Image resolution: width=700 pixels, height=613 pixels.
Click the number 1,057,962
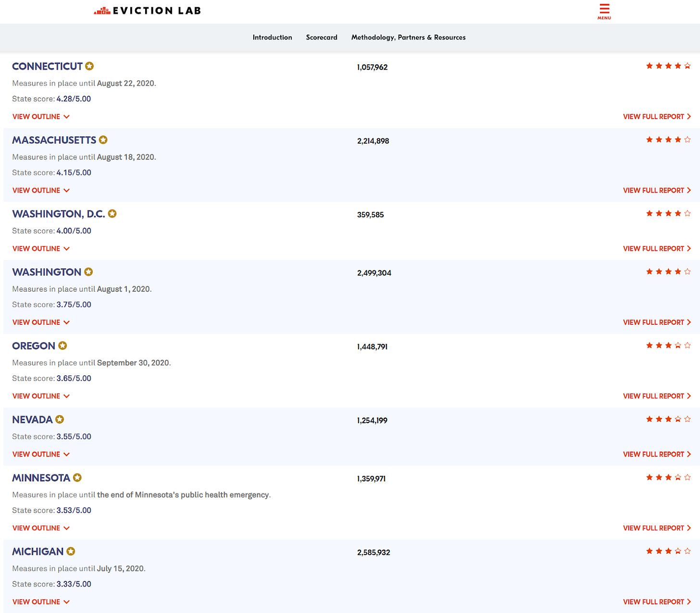coord(372,67)
